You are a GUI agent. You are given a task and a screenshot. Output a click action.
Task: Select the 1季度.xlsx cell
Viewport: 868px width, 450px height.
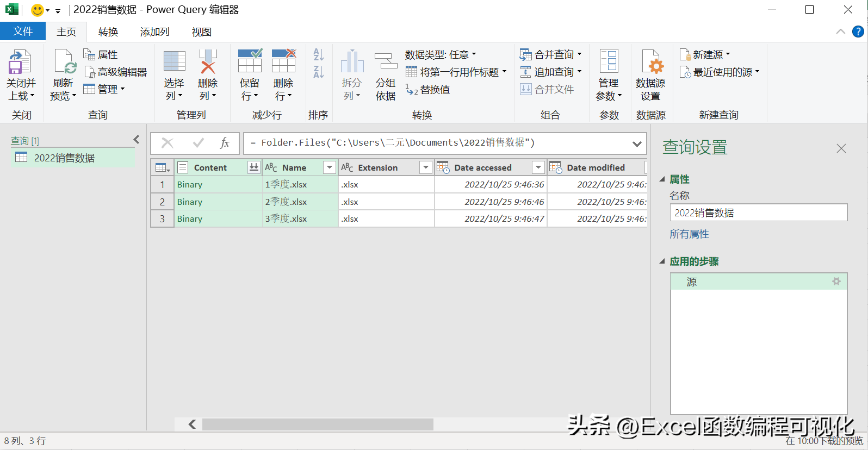tap(300, 185)
